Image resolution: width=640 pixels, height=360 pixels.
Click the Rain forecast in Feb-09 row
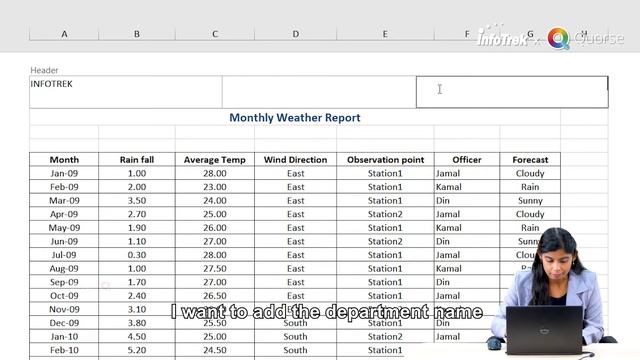click(x=530, y=187)
